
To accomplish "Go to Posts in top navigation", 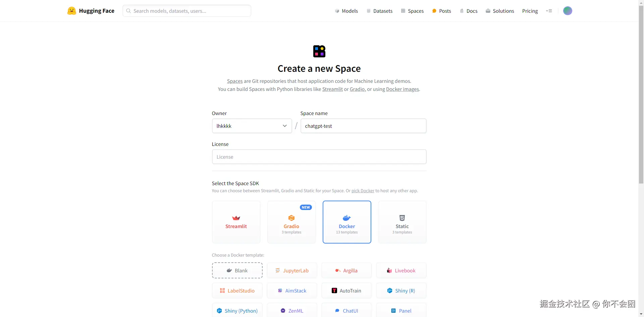I will tap(441, 11).
